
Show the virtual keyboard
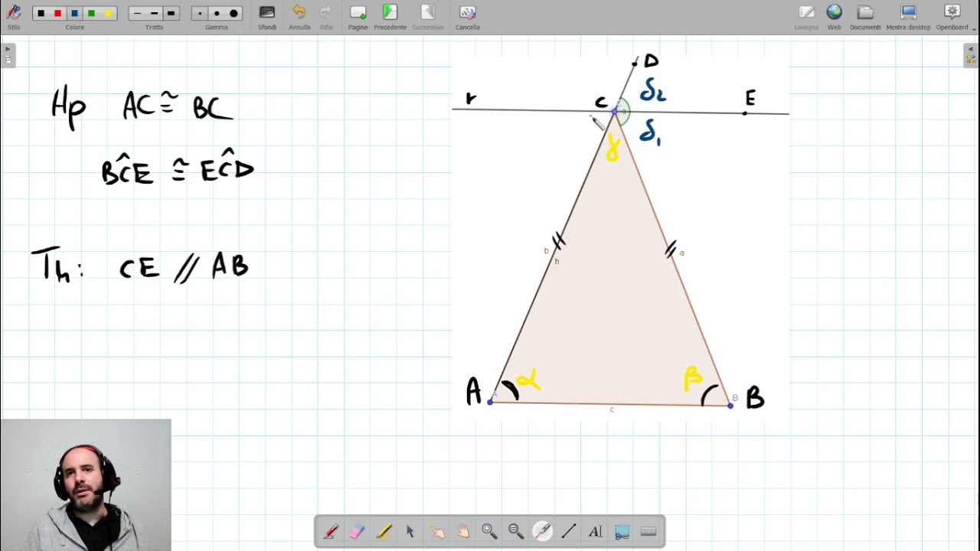pyautogui.click(x=648, y=532)
